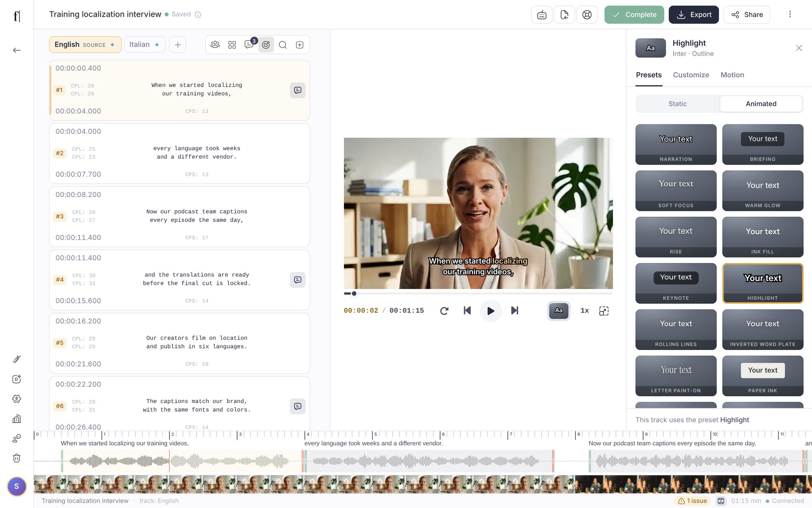The image size is (812, 508).
Task: Click the fit-to-frame icon by player
Action: click(604, 311)
